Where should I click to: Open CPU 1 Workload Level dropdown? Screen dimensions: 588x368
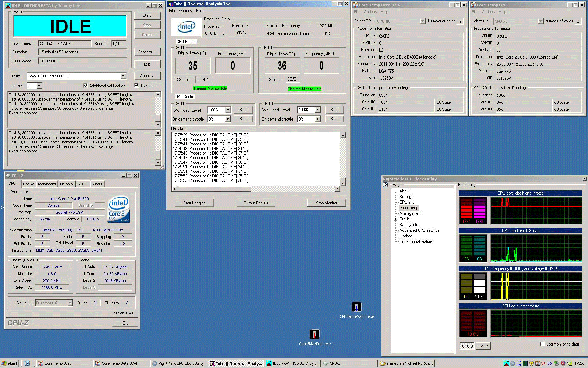pos(317,110)
